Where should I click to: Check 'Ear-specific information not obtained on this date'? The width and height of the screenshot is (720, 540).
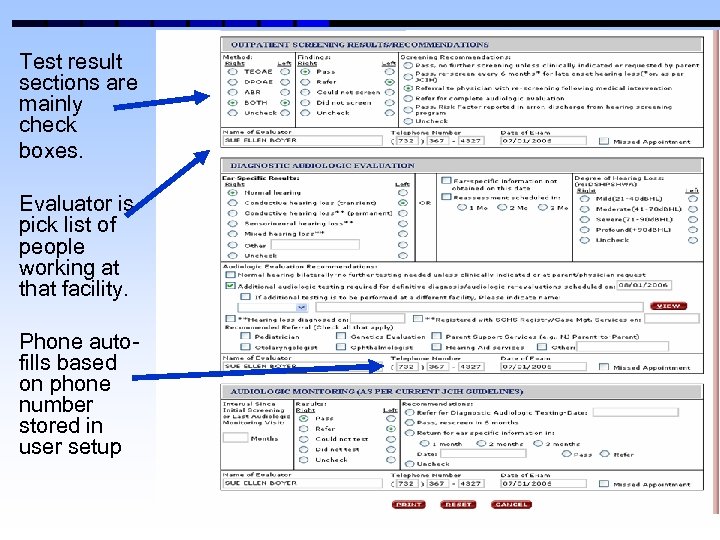point(446,180)
